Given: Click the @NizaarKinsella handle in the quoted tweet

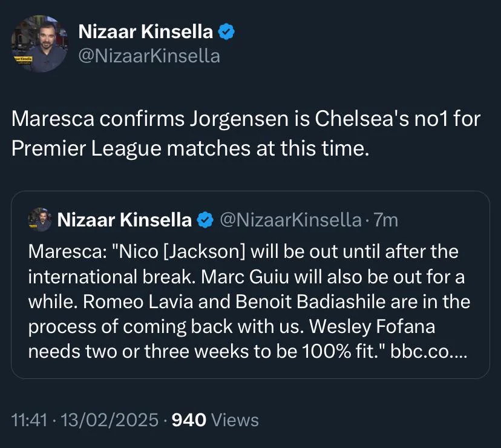Looking at the screenshot, I should click(x=290, y=220).
